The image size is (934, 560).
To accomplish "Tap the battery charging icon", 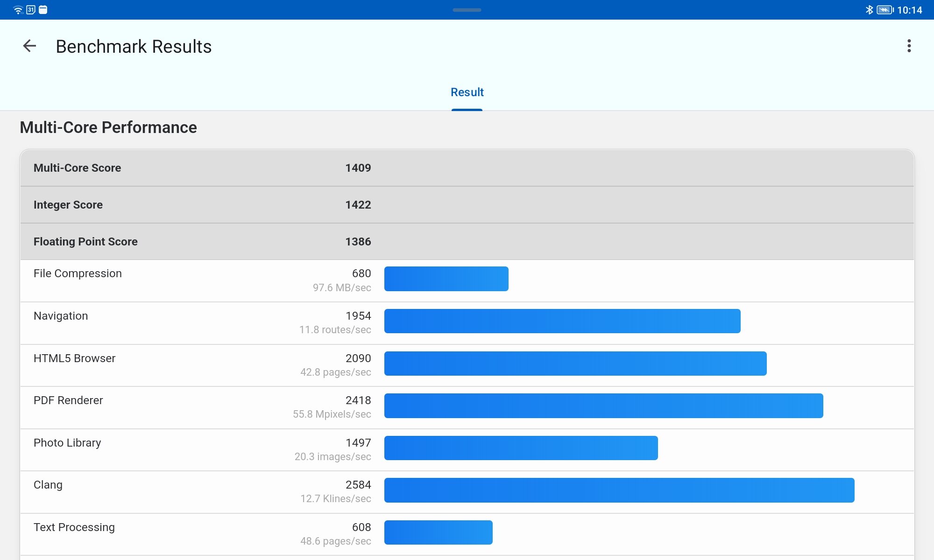I will pos(884,10).
